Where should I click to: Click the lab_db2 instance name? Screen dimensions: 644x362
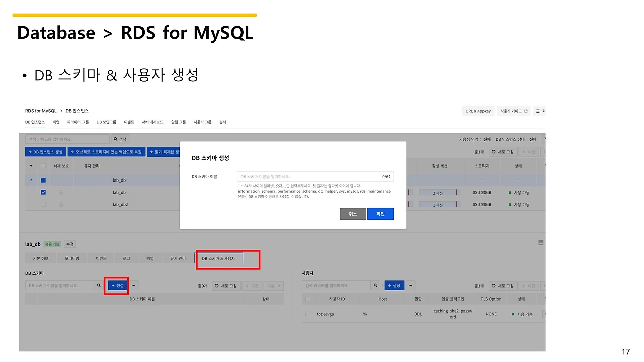tap(120, 205)
